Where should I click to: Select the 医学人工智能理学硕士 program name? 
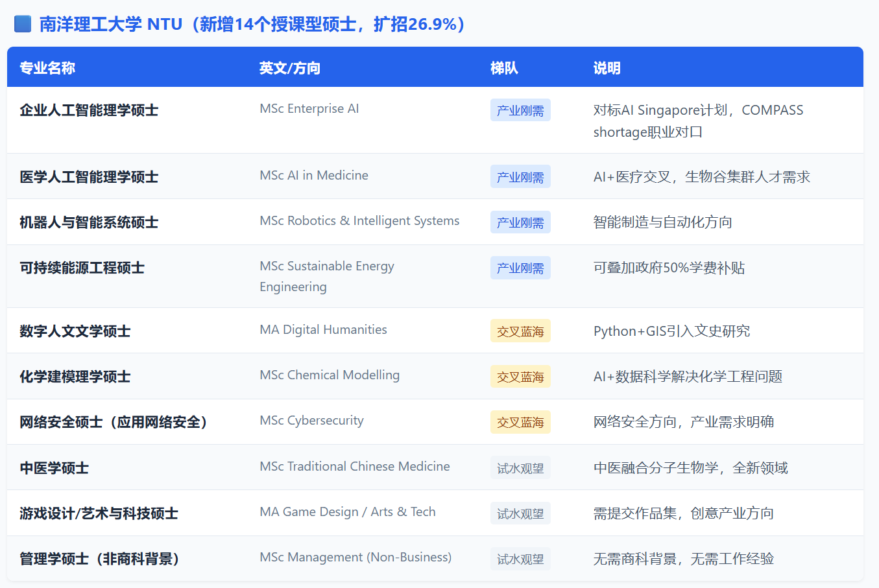89,177
